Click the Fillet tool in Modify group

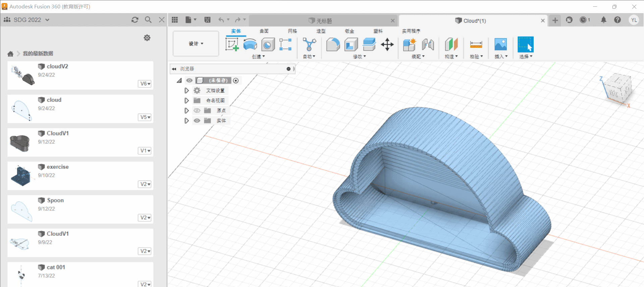333,44
